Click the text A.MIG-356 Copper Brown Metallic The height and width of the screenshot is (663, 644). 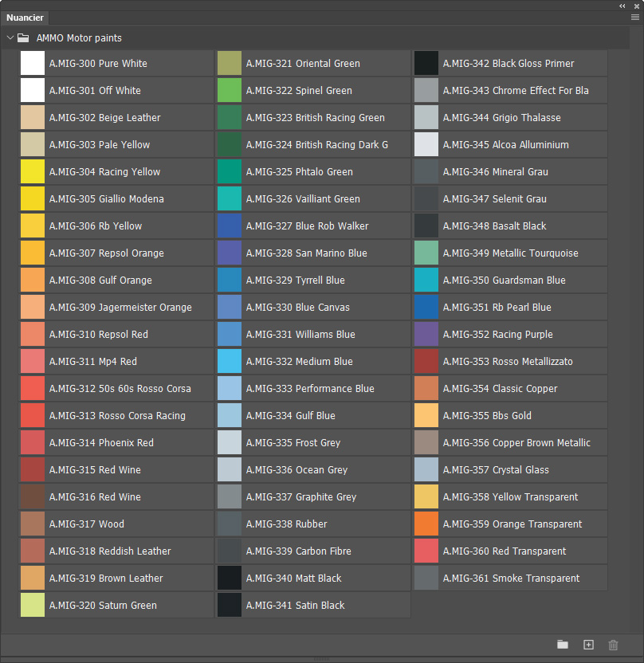point(516,443)
